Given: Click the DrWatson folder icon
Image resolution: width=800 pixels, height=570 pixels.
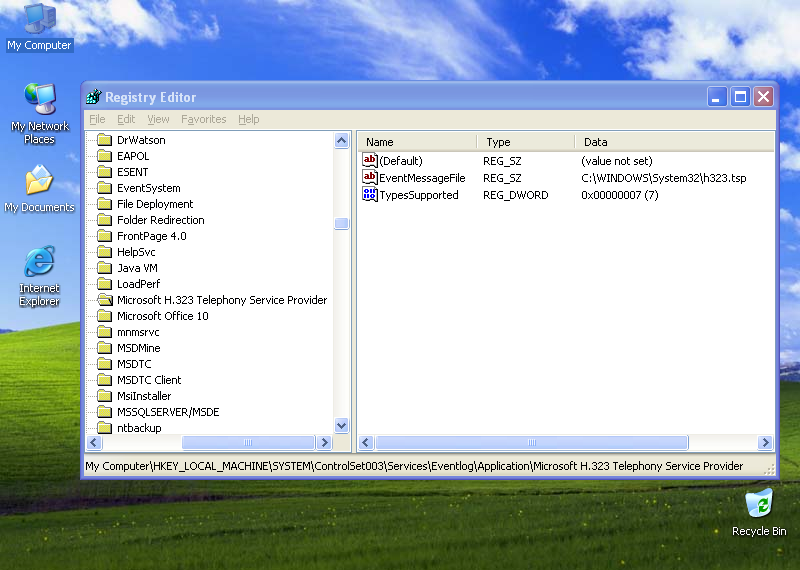Looking at the screenshot, I should tap(105, 140).
